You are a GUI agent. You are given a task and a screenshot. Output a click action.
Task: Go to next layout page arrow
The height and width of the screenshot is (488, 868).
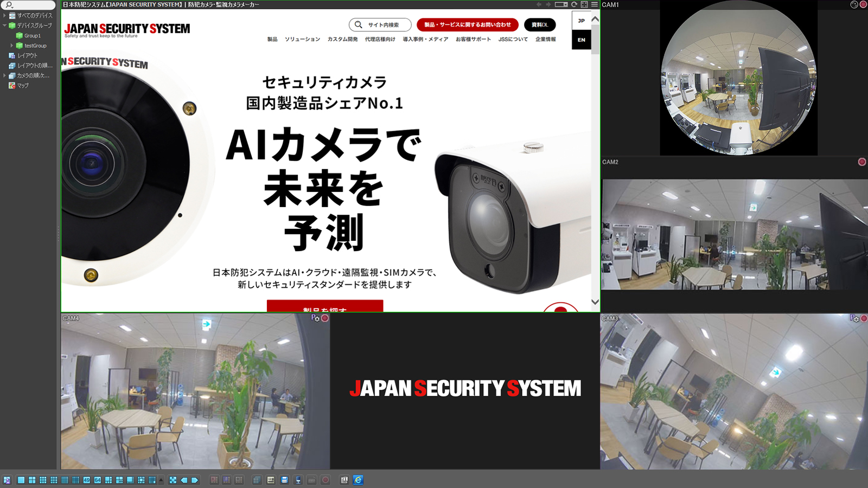click(195, 480)
